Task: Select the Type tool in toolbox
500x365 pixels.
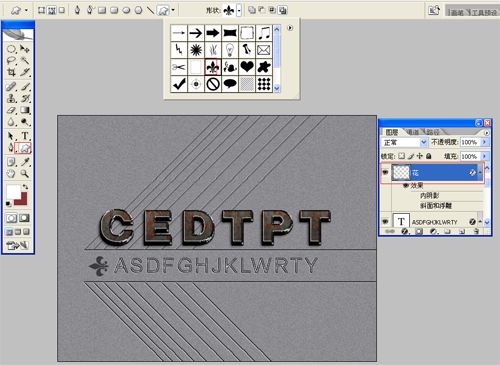Action: pos(24,136)
